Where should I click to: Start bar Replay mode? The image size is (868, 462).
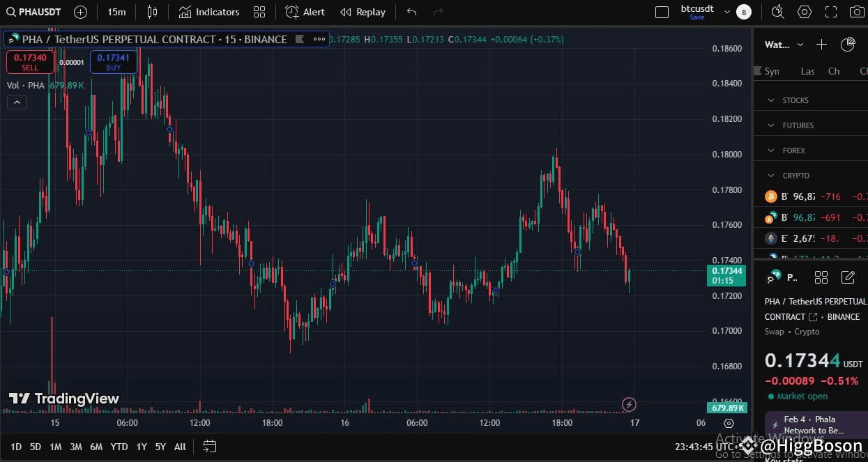click(363, 12)
